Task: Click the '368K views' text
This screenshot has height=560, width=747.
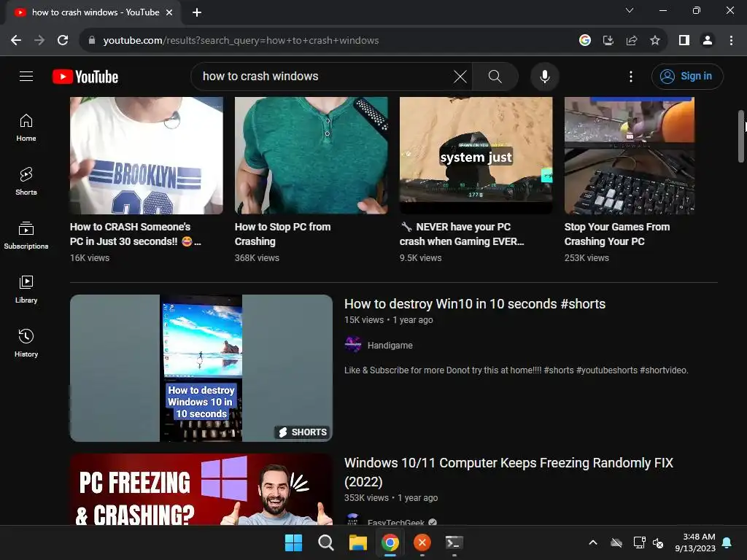Action: (x=257, y=257)
